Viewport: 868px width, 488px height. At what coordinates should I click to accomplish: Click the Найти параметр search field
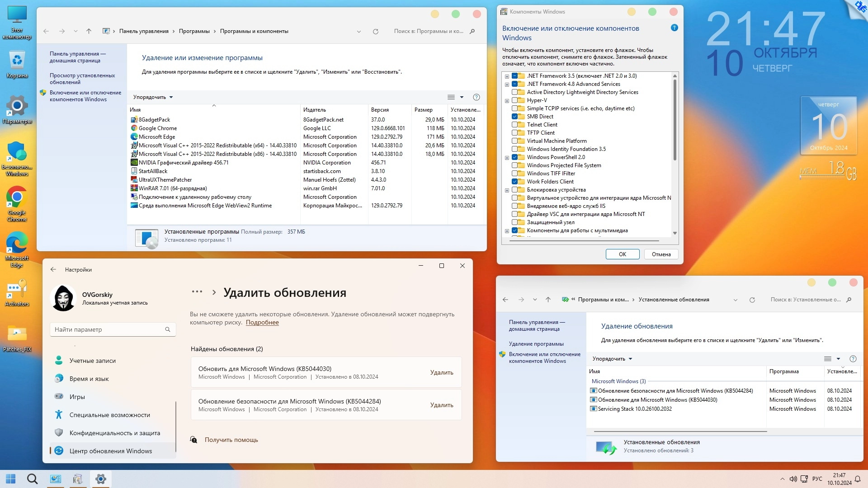tap(108, 329)
